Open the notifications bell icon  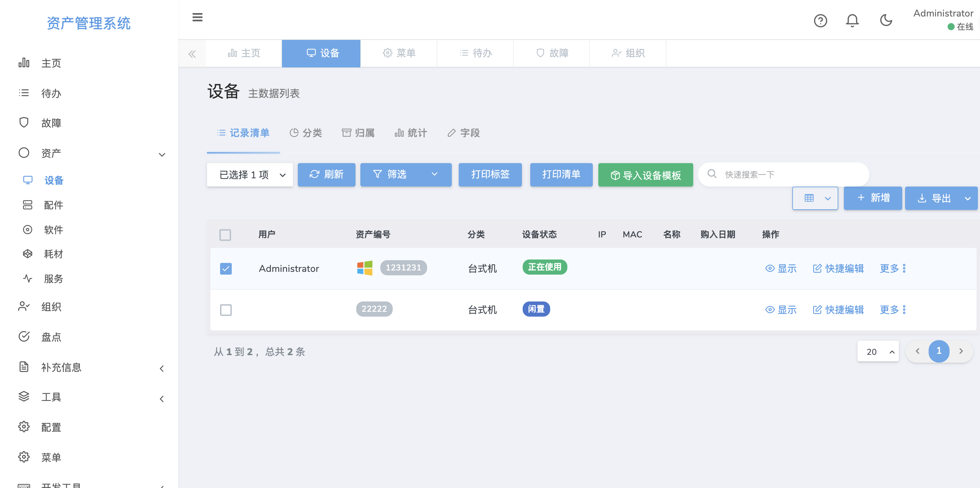tap(852, 21)
